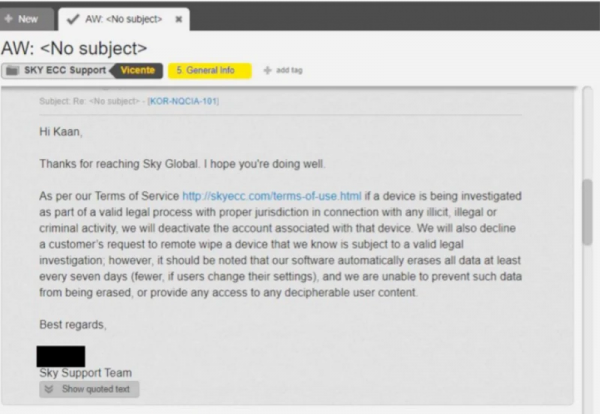600x414 pixels.
Task: Open the SKY ECC Support inbox label
Action: [x=63, y=71]
